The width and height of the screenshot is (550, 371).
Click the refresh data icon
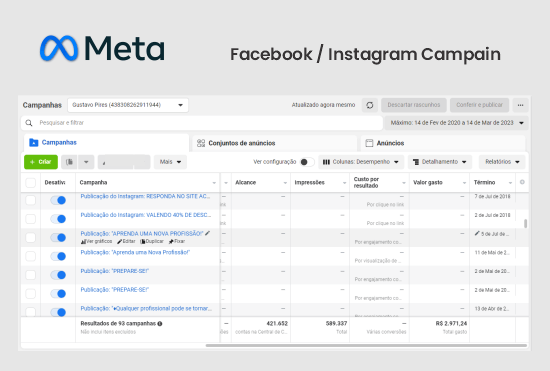370,105
